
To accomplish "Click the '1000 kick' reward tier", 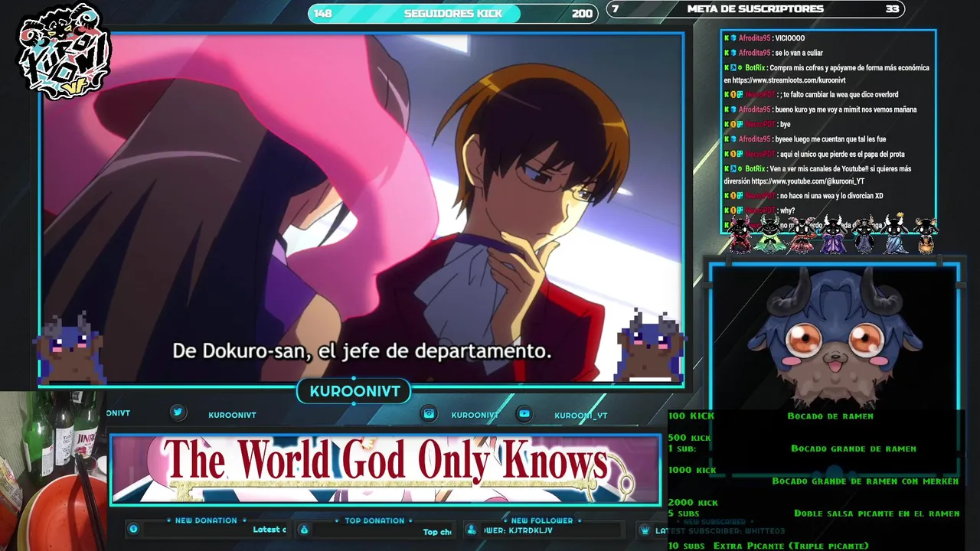I will [x=692, y=470].
